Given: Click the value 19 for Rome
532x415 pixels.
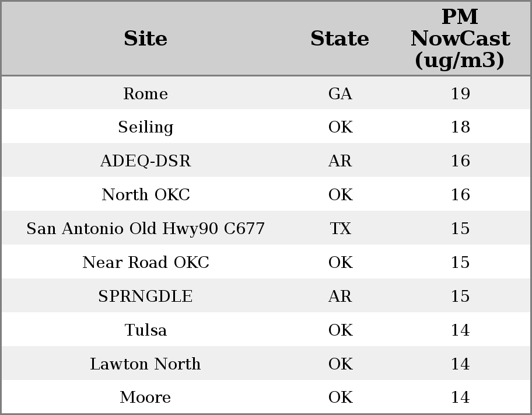Looking at the screenshot, I should (460, 93).
